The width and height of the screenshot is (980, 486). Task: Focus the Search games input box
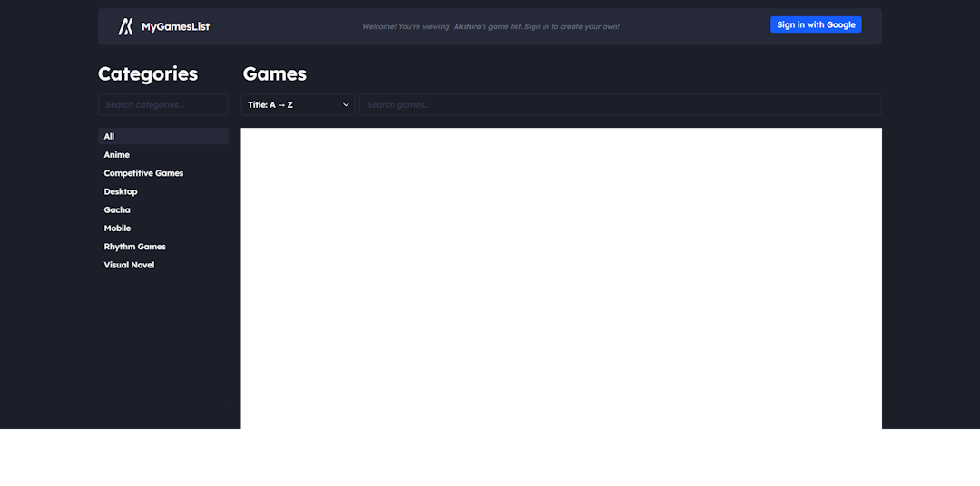[x=620, y=105]
